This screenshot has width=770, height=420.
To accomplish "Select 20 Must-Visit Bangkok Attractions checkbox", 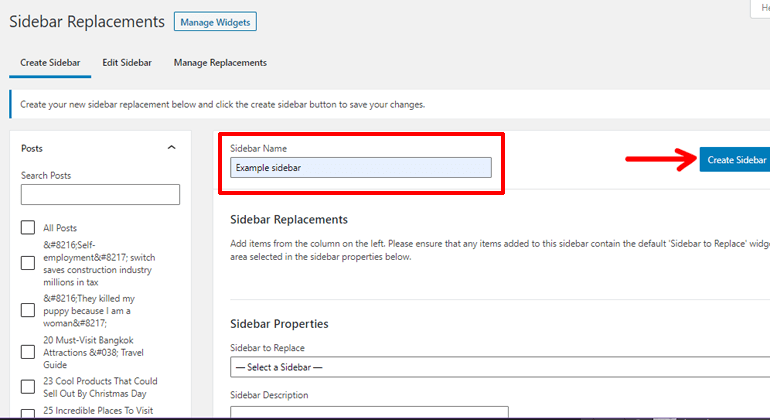I will (28, 353).
